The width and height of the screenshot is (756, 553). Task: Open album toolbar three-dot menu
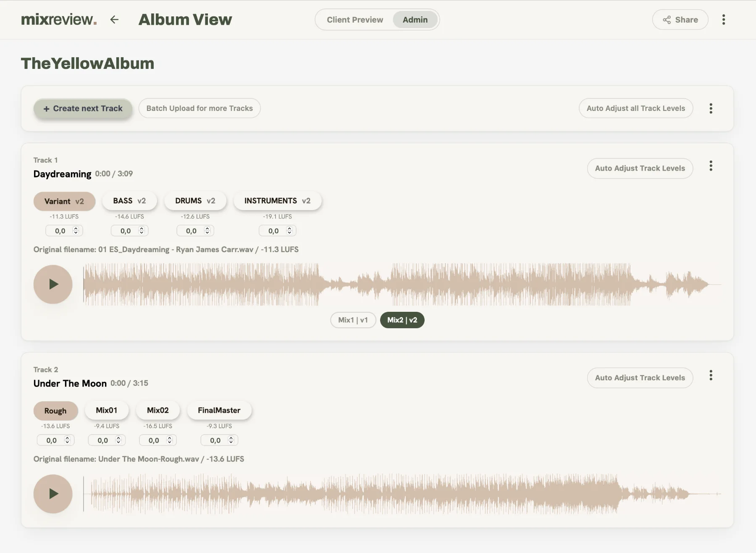(711, 108)
